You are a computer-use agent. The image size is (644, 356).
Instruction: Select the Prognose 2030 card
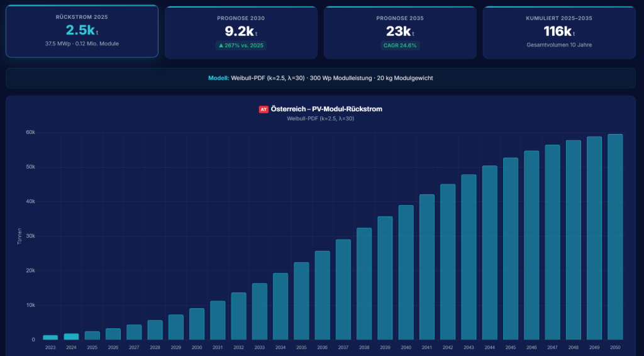click(x=241, y=33)
